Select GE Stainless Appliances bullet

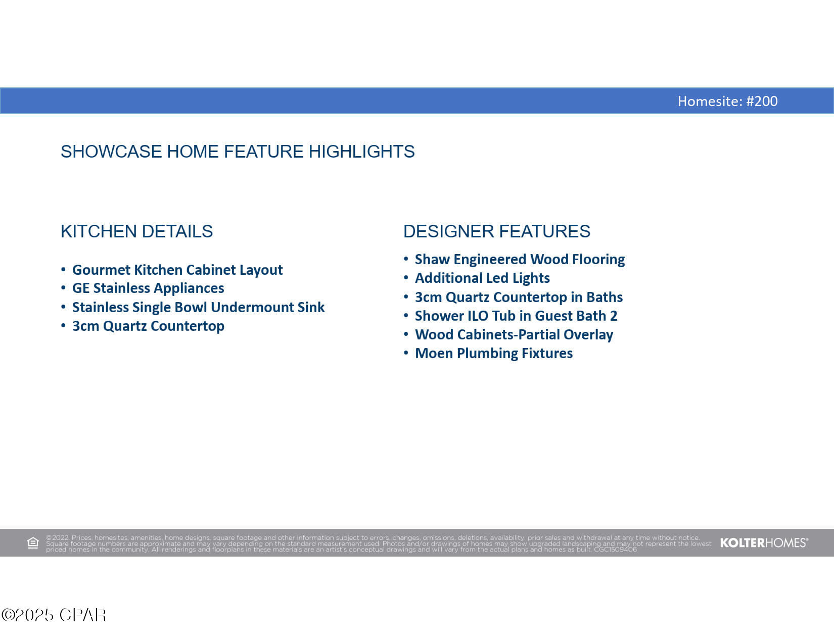click(x=148, y=288)
